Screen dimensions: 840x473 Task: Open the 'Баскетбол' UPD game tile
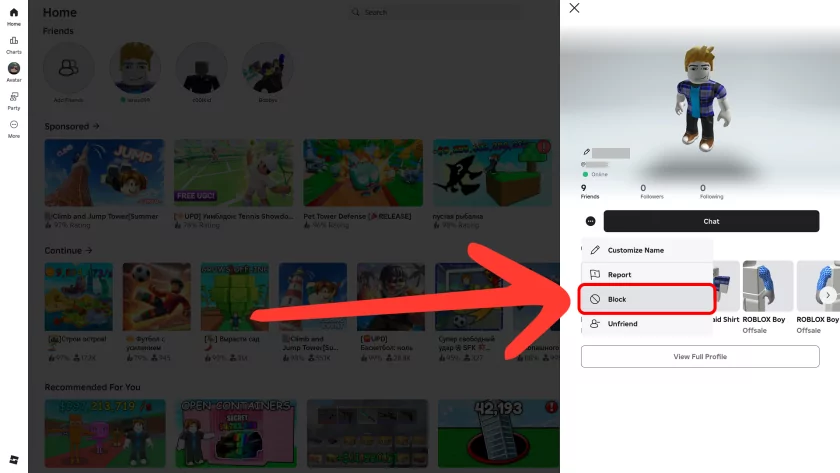point(391,297)
